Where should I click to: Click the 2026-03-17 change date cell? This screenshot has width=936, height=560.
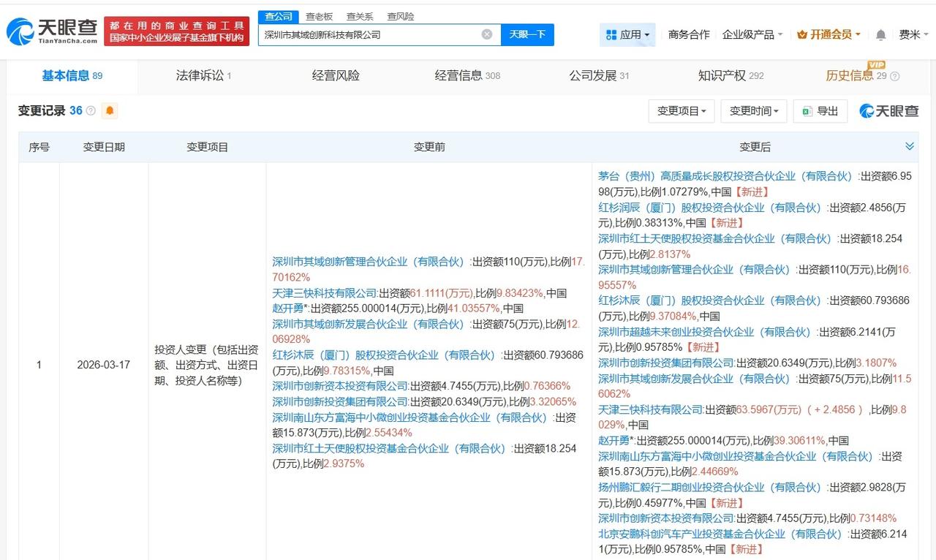pos(104,364)
